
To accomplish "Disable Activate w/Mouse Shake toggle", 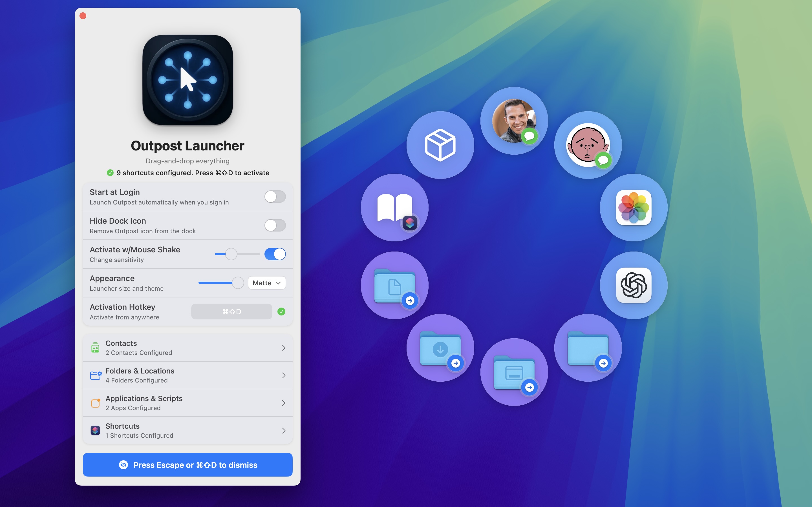I will coord(275,254).
